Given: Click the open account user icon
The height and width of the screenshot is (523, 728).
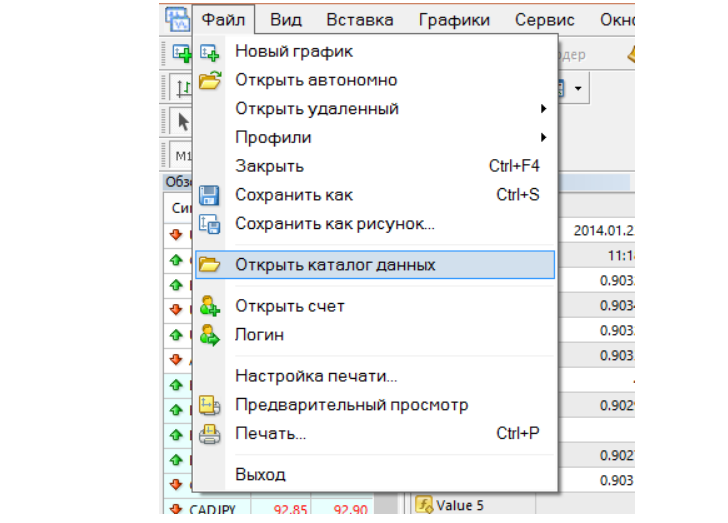Looking at the screenshot, I should 209,307.
